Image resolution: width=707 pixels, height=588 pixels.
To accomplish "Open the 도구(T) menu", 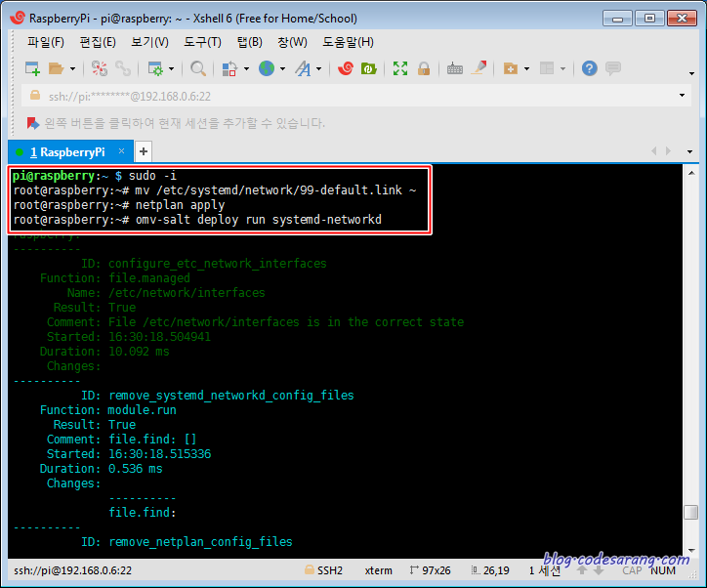I will point(202,42).
